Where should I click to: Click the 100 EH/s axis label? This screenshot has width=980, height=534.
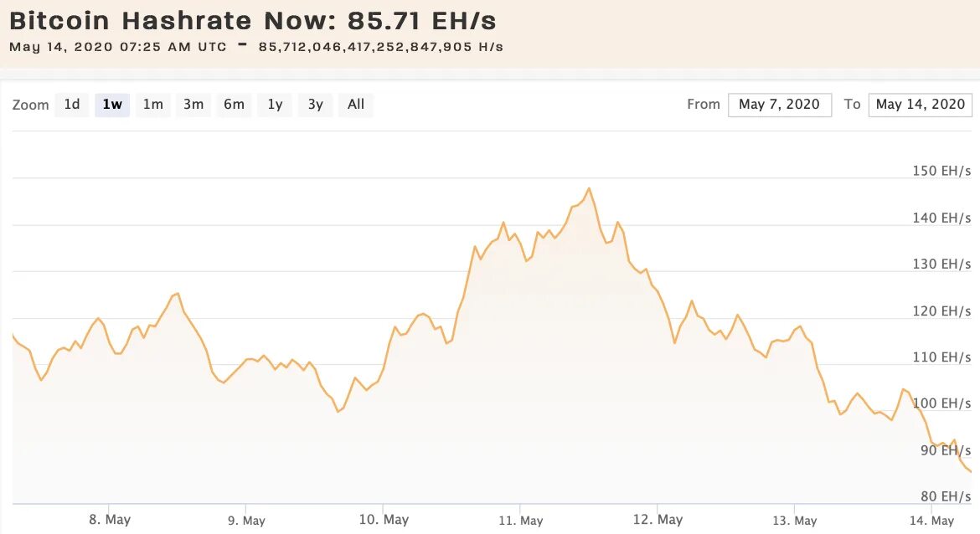pos(941,403)
